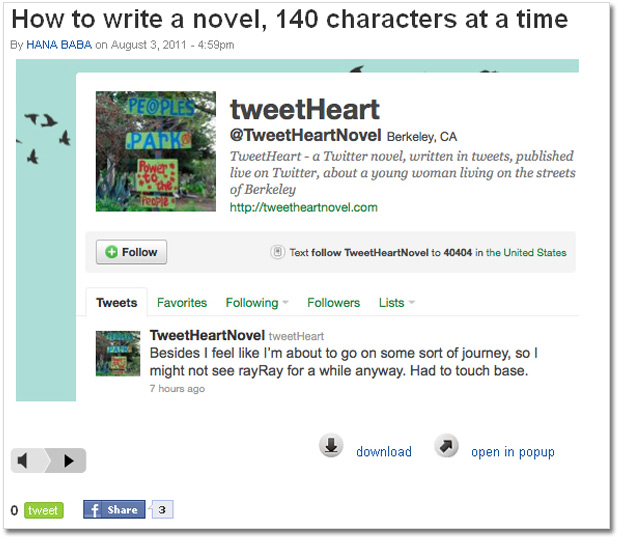Switch to the Followers tab
The width and height of the screenshot is (620, 540).
click(x=333, y=303)
